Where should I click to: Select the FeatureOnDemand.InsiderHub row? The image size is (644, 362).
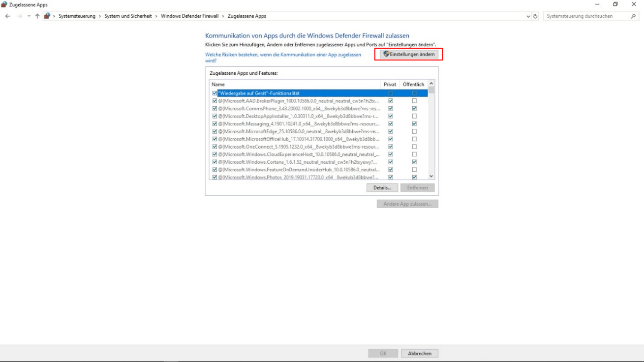pyautogui.click(x=319, y=169)
